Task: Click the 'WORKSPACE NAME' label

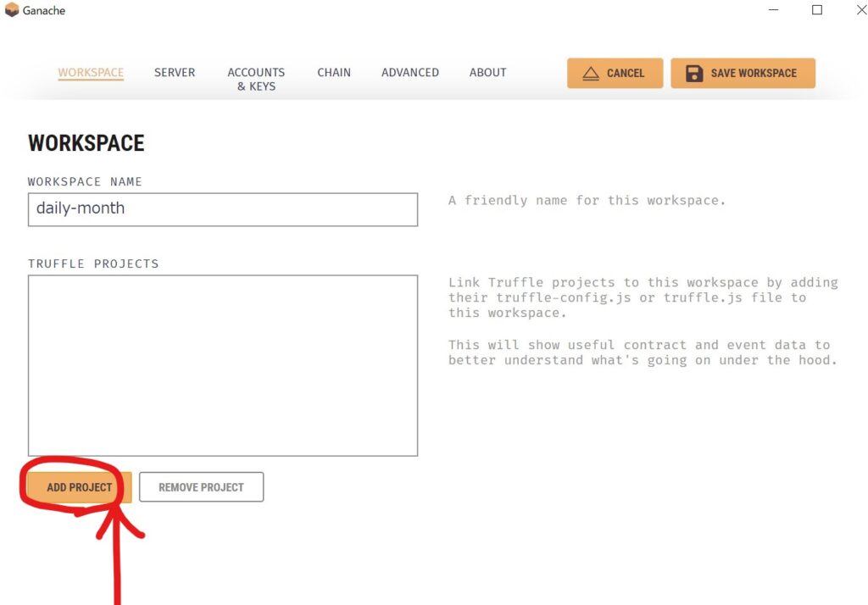Action: coord(85,181)
